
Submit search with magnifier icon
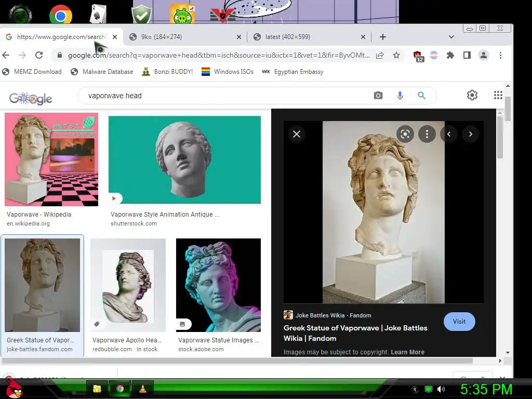point(421,96)
